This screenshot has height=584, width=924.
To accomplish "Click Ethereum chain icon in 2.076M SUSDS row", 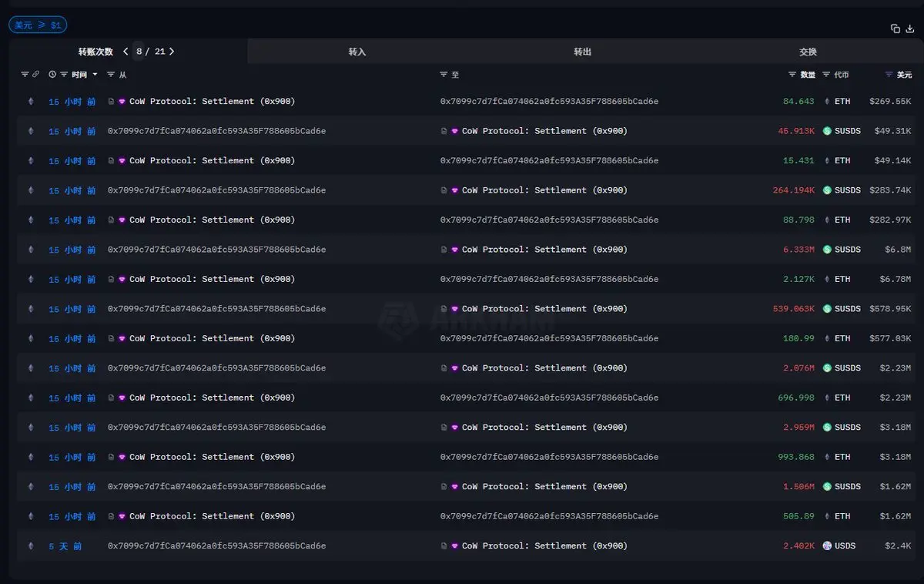I will tap(31, 368).
